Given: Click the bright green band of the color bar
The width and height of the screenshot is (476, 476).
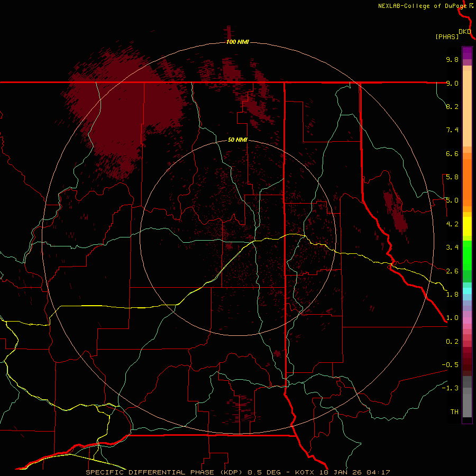Looking at the screenshot, I should point(467,255).
